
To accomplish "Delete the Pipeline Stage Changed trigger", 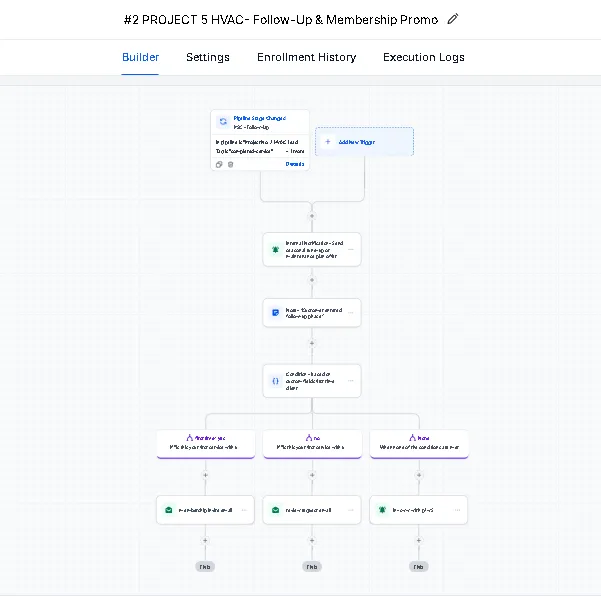I will (230, 164).
